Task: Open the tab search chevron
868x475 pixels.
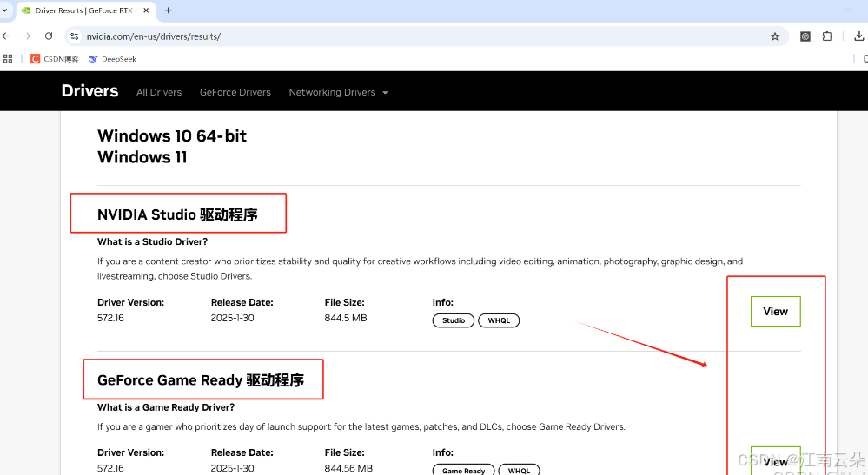Action: (4, 10)
